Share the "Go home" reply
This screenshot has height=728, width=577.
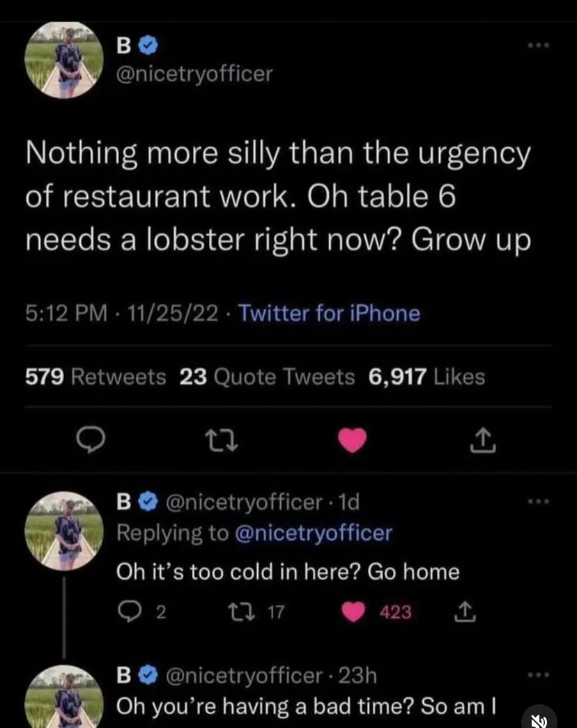pos(460,612)
